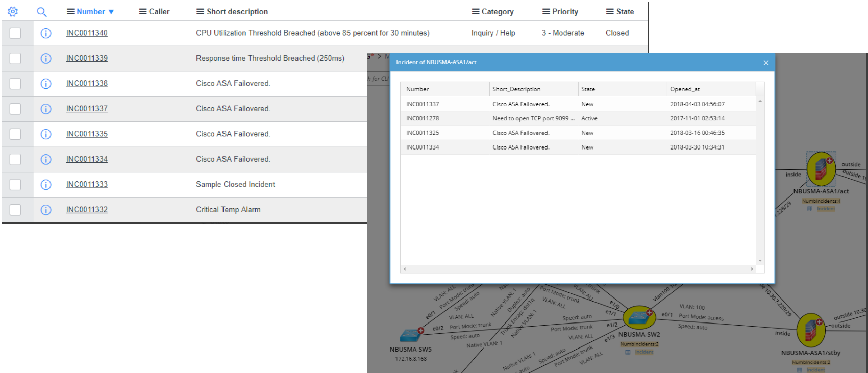
Task: Open info preview for INC0011333
Action: pos(46,185)
